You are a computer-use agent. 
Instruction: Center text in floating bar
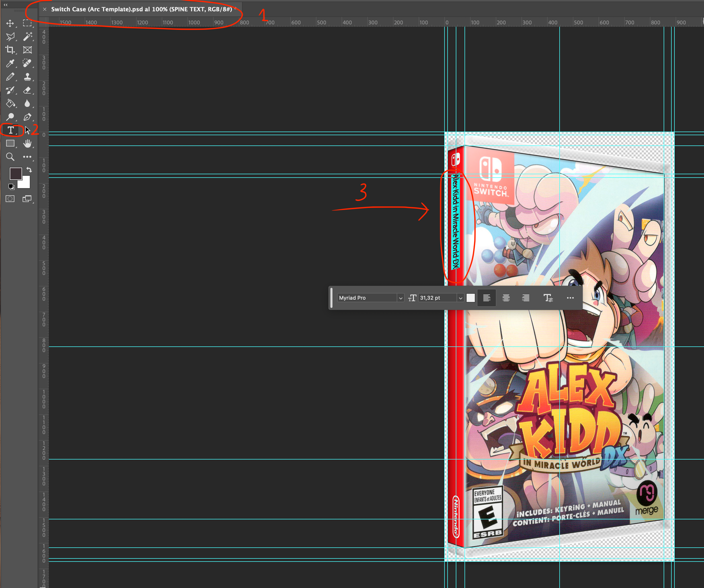click(x=506, y=298)
